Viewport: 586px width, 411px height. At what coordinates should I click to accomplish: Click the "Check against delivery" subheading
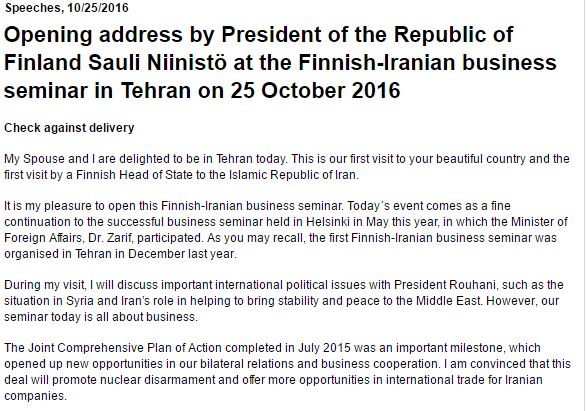coord(69,128)
